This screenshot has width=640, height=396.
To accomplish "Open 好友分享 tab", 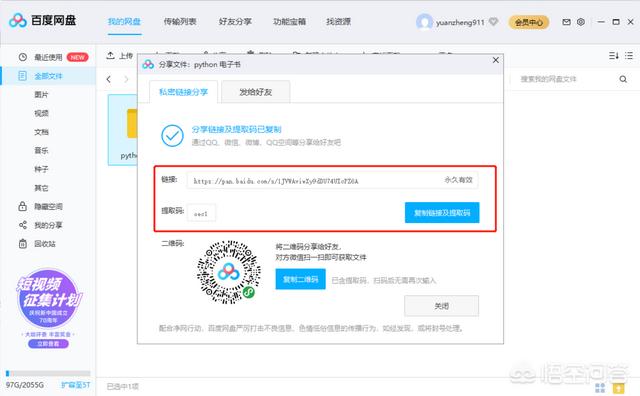I will [x=235, y=22].
